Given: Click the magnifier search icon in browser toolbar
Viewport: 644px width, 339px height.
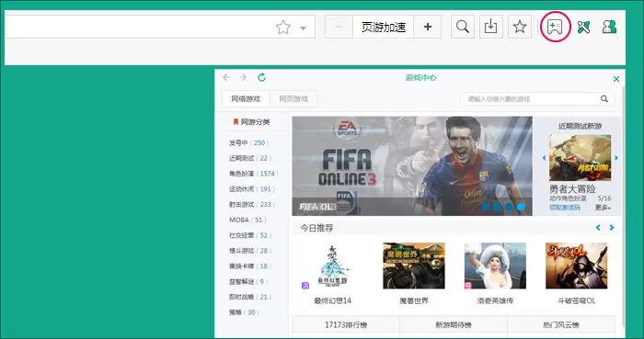Looking at the screenshot, I should [x=463, y=27].
